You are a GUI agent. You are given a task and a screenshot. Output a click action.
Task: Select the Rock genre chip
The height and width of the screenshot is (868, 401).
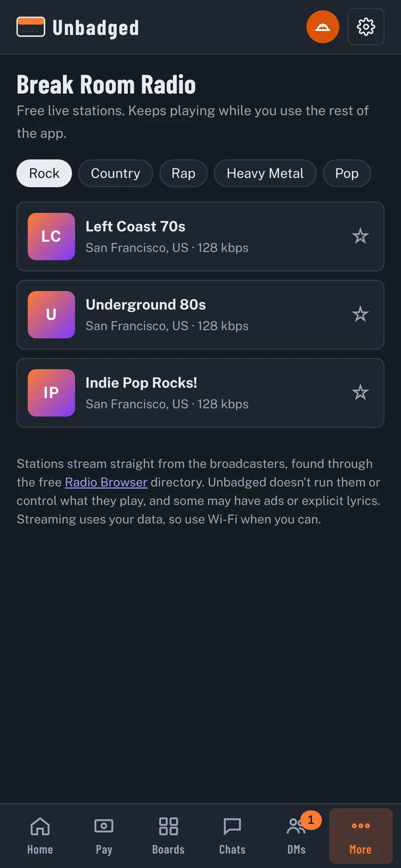[x=44, y=173]
